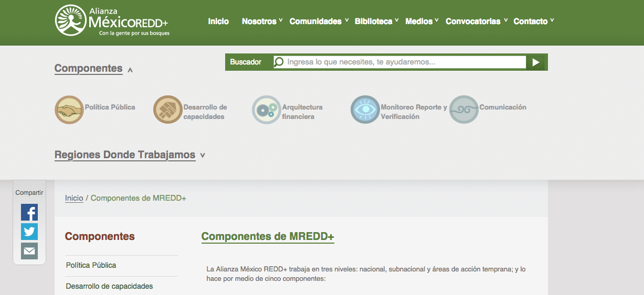Click the sidebar Componentes heading
Image resolution: width=644 pixels, height=295 pixels.
tap(100, 236)
